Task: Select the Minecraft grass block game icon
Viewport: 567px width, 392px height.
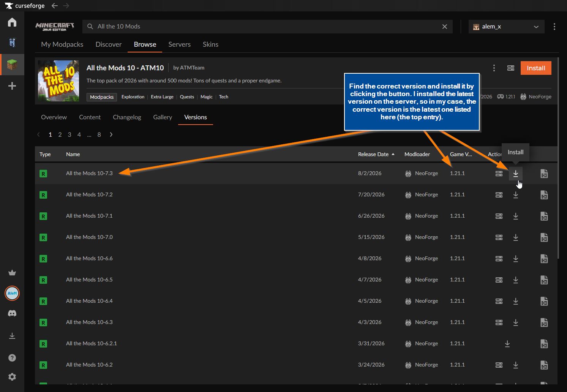Action: pyautogui.click(x=12, y=65)
